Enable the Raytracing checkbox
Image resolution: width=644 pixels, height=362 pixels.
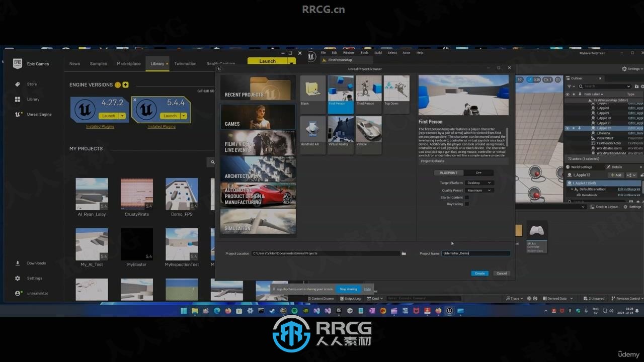[x=467, y=204]
